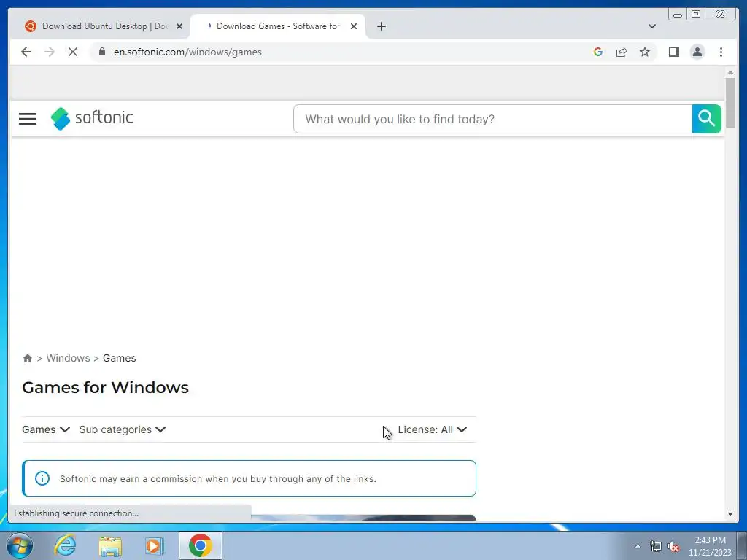Viewport: 747px width, 560px height.
Task: Close the Download Ubuntu Desktop tab
Action: [179, 26]
